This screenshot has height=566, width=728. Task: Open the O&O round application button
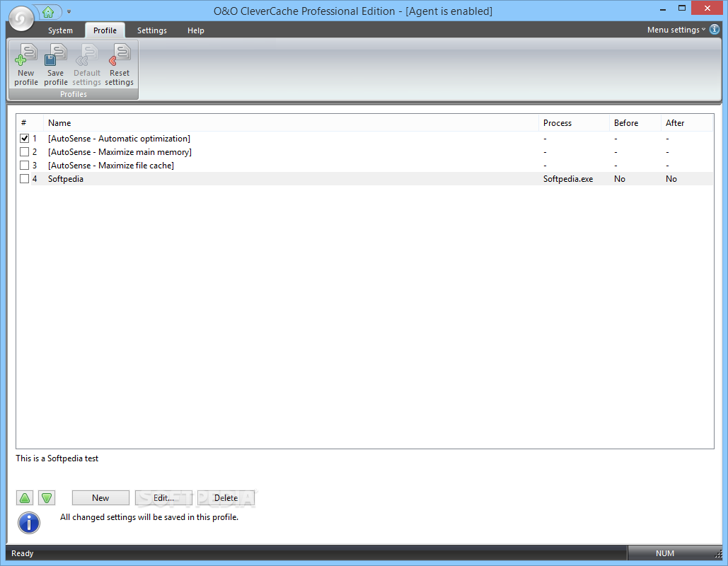coord(21,18)
